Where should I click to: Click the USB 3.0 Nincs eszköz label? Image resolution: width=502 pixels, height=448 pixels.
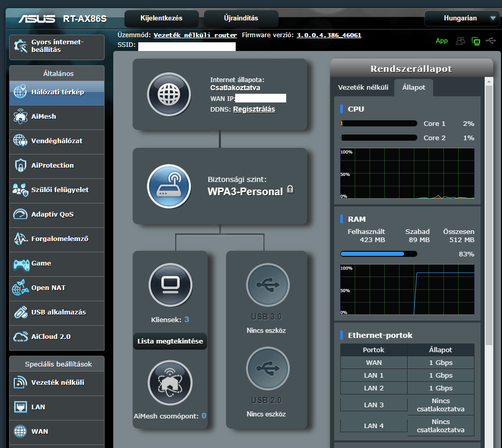(x=266, y=331)
